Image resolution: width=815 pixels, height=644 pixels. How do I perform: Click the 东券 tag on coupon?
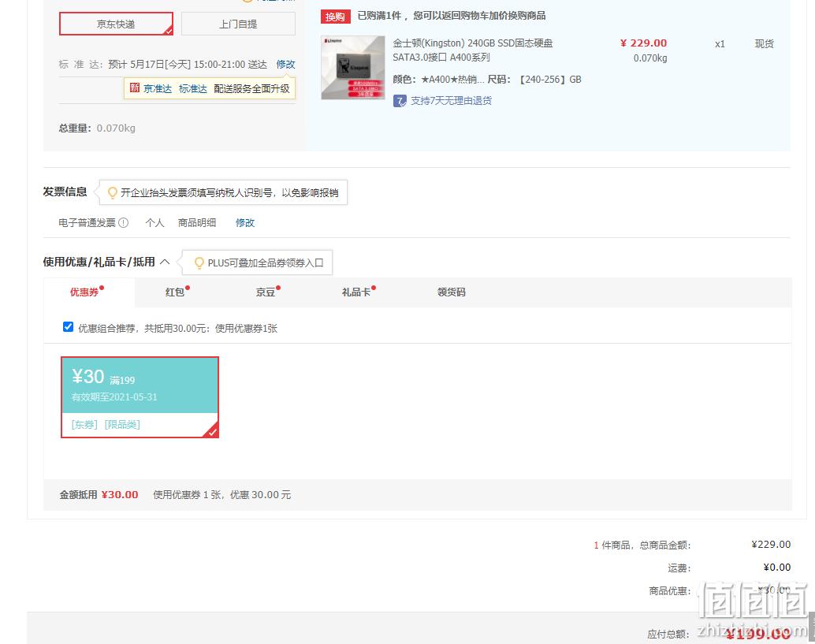pos(84,425)
